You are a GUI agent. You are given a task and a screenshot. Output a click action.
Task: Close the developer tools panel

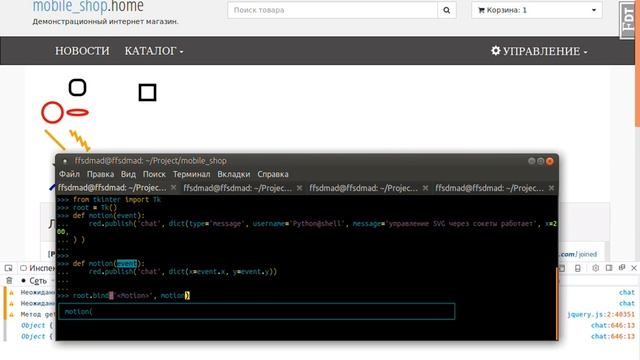point(634,268)
